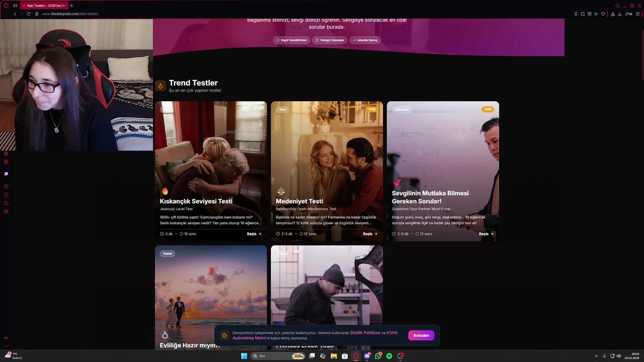Open the KVKK Aydınlatma Metni link
This screenshot has height=362, width=644.
click(315, 335)
